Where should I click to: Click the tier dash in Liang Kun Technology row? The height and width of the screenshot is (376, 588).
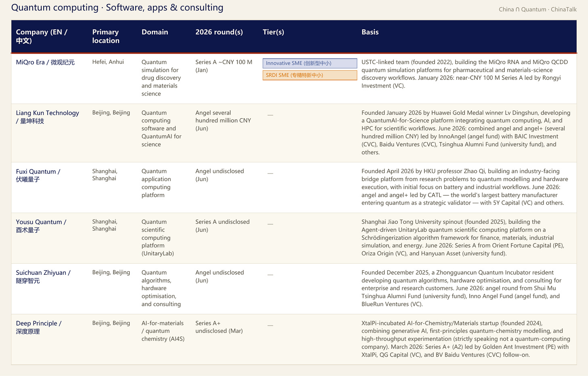(x=270, y=115)
